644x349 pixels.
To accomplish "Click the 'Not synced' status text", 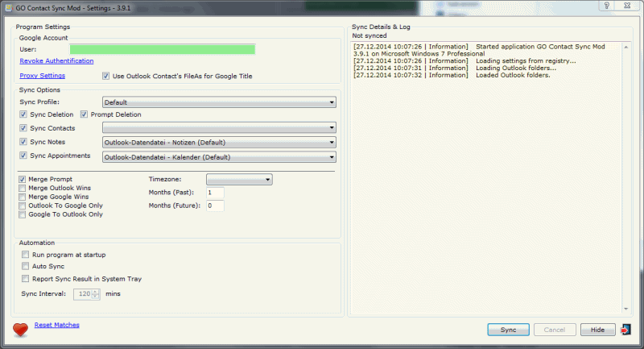I will click(369, 35).
